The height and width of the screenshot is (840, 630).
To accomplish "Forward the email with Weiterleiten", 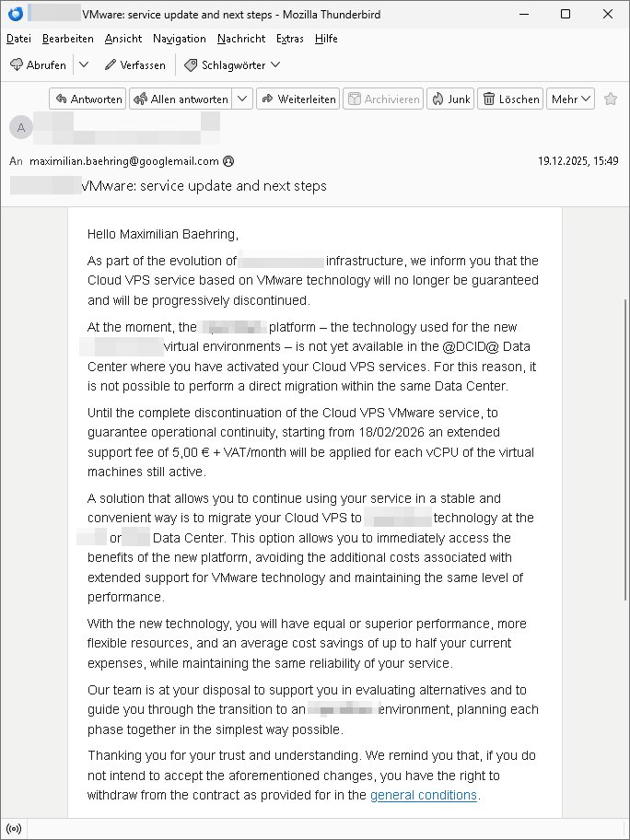I will [x=297, y=99].
